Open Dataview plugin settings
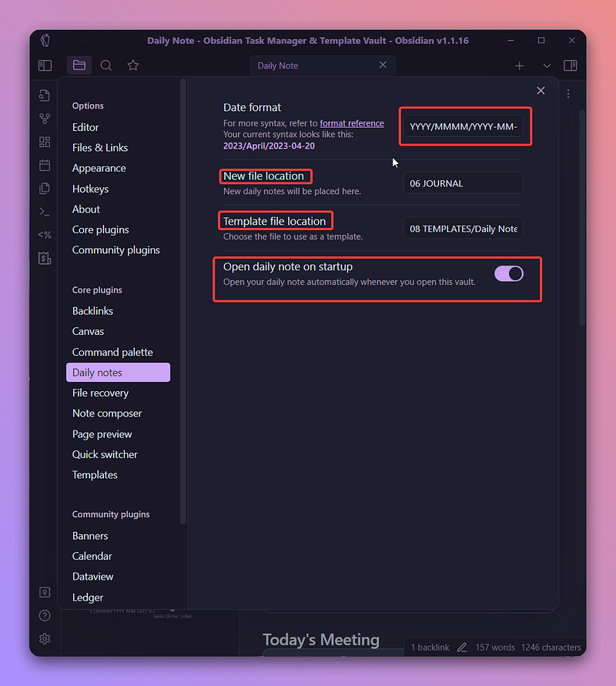 point(92,577)
